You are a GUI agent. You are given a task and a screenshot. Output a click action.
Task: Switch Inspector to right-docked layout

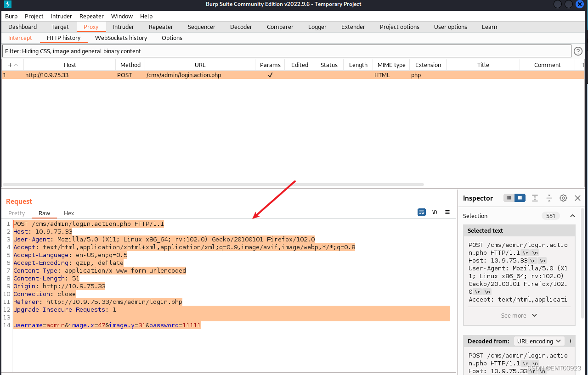(520, 198)
